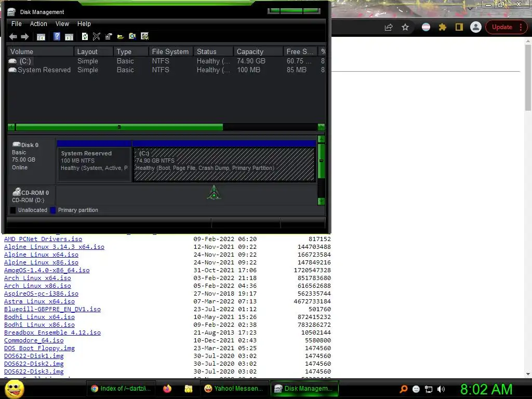Viewport: 532px width, 399px height.
Task: Click the disk settings list icon
Action: (145, 36)
